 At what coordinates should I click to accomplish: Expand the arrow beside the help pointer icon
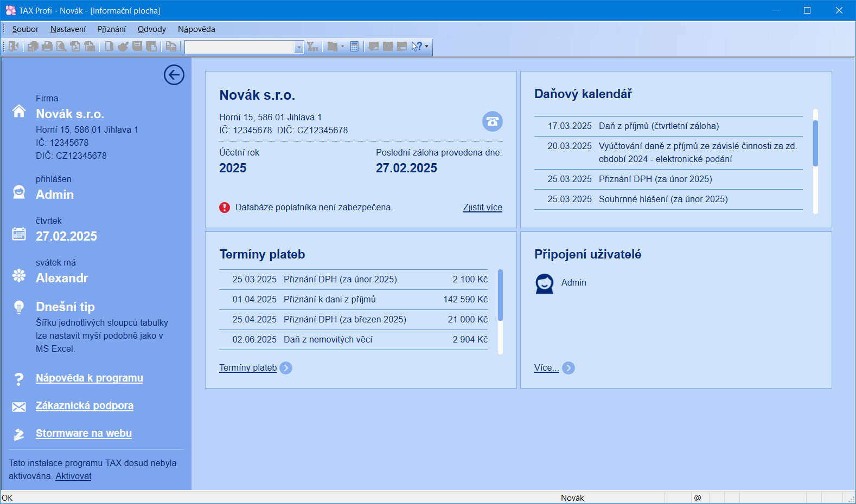tap(427, 47)
